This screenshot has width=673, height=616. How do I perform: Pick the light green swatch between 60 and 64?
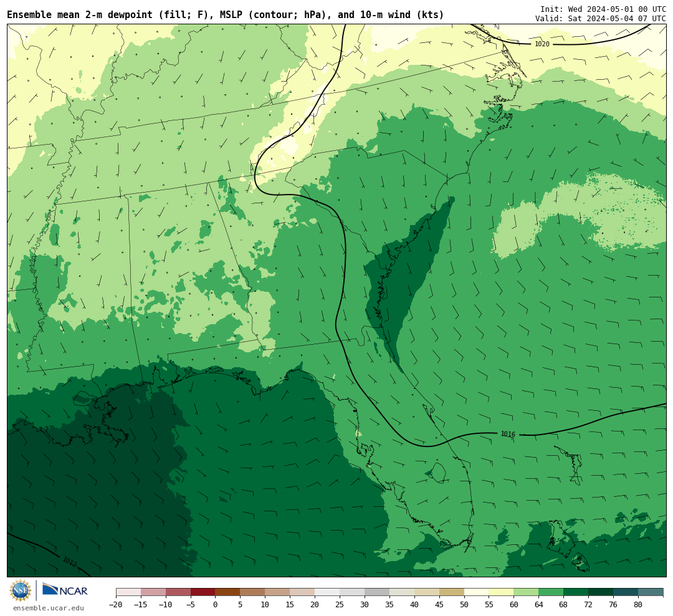coord(527,592)
